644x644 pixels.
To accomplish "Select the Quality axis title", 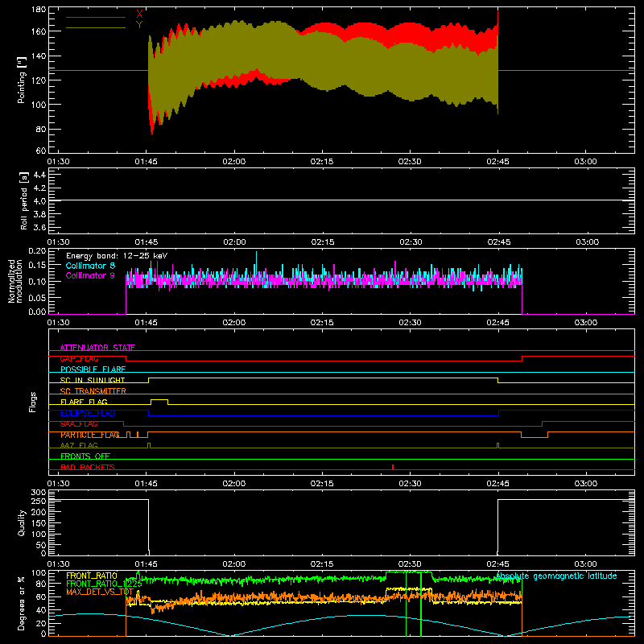I will click(x=22, y=522).
